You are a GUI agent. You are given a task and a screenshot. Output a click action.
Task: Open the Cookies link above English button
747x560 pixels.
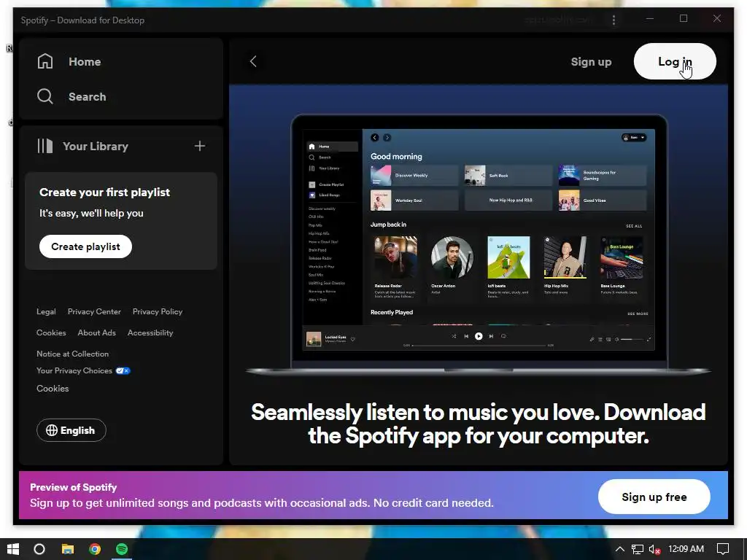coord(53,389)
